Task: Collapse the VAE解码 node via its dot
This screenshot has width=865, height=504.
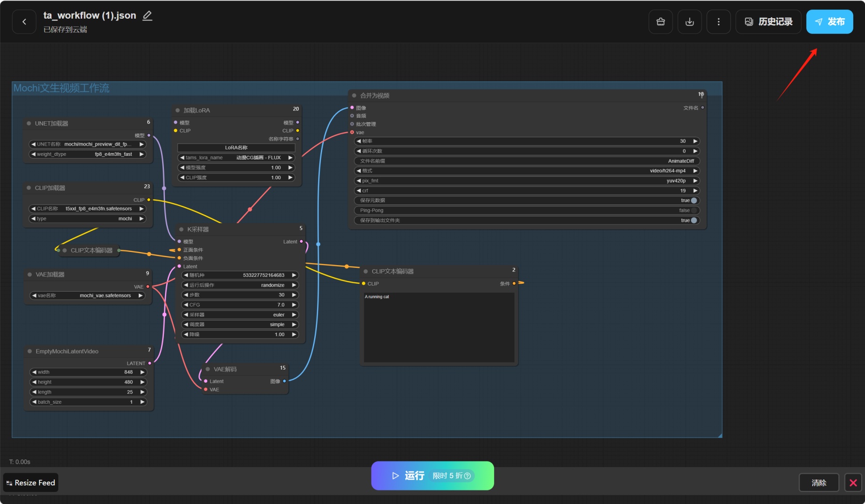Action: (208, 369)
